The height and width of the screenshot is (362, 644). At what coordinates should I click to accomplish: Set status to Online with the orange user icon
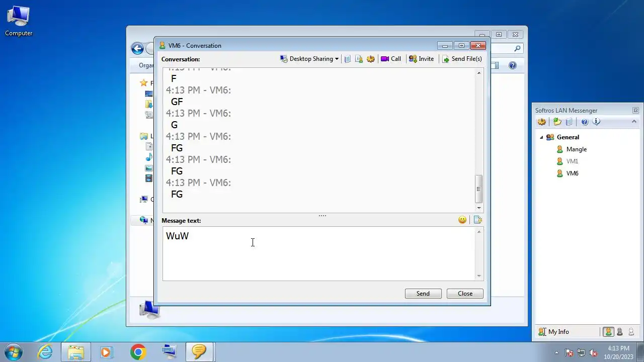(608, 332)
